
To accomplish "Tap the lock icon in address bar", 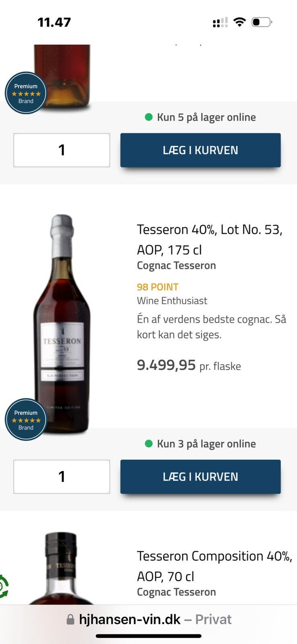I will tap(70, 619).
